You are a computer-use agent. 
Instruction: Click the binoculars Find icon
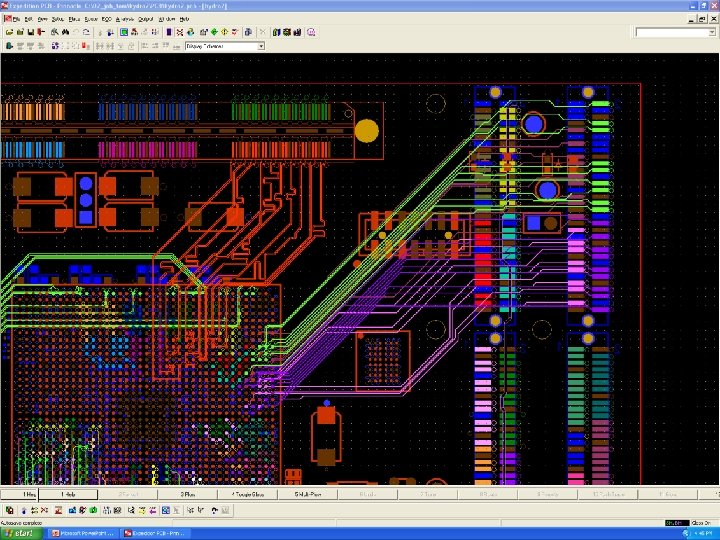pyautogui.click(x=65, y=32)
